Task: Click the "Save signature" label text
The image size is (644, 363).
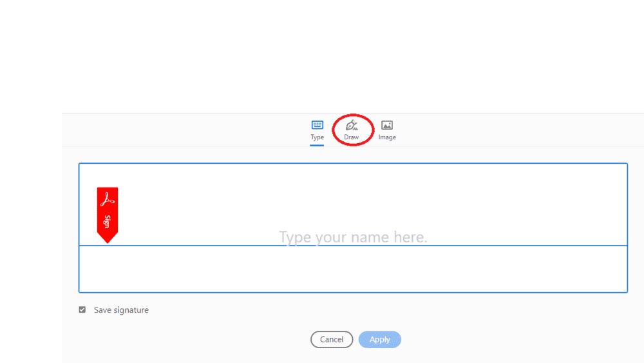Action: (121, 310)
